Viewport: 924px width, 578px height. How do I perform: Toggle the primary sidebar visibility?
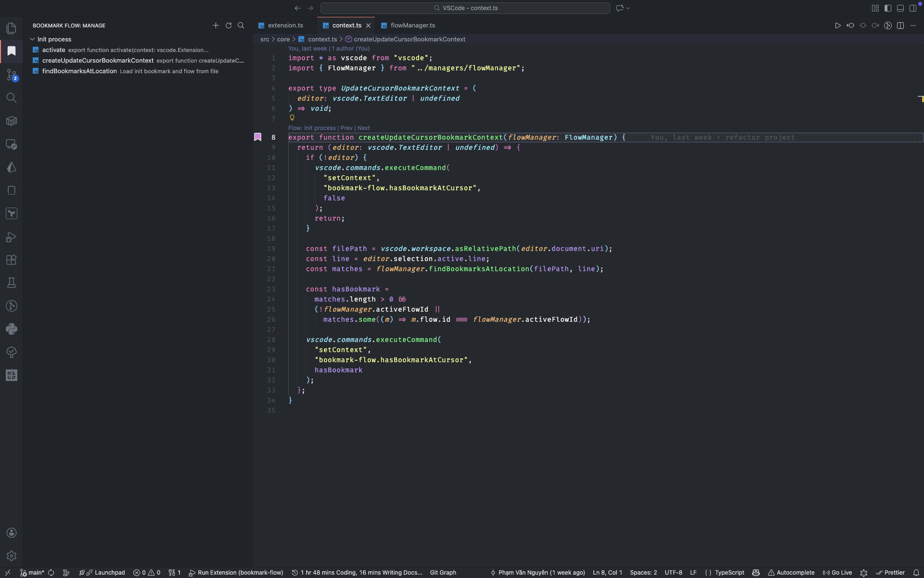pyautogui.click(x=887, y=8)
